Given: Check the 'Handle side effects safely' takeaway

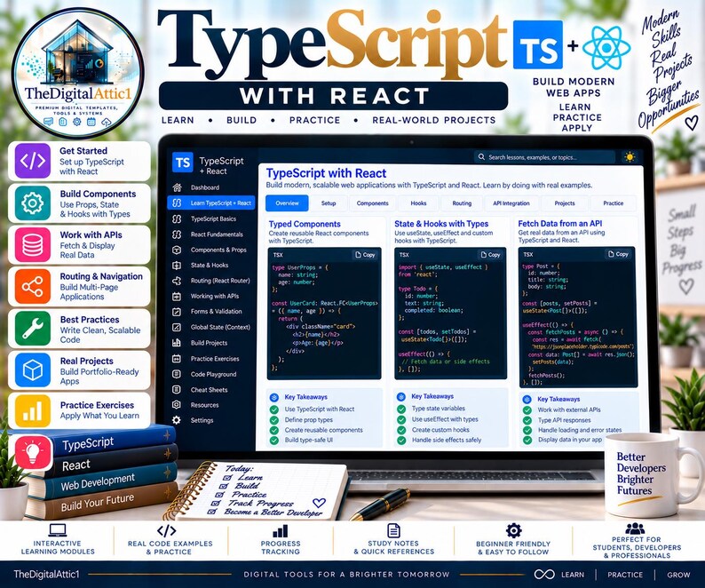Looking at the screenshot, I should click(401, 441).
